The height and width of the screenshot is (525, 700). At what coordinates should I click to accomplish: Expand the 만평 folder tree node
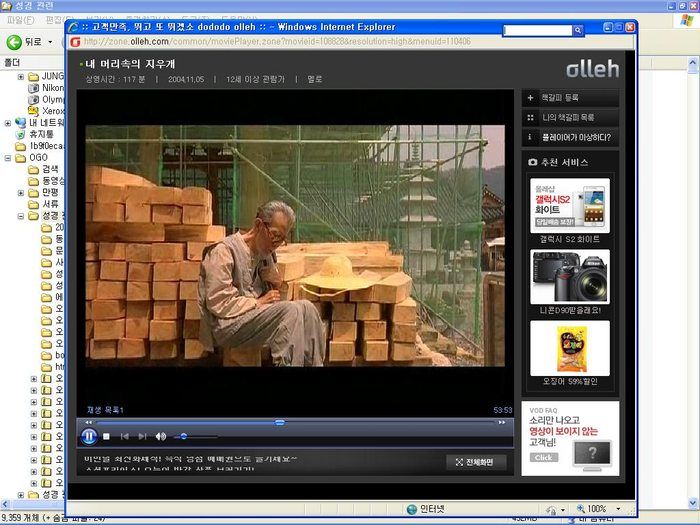pyautogui.click(x=21, y=193)
